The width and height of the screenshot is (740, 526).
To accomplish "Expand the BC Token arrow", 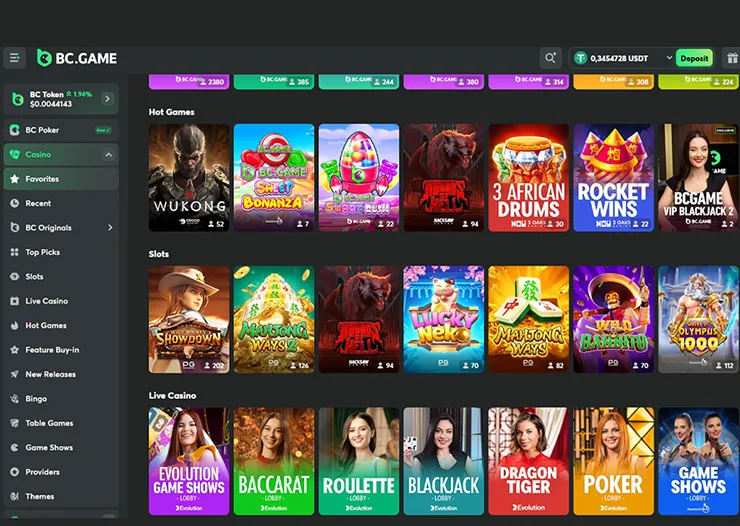I will 107,99.
